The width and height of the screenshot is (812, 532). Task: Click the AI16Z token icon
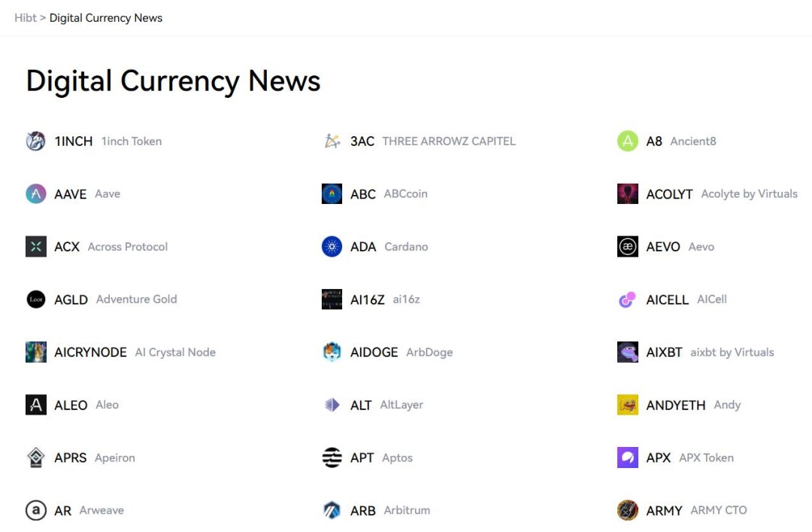[332, 299]
